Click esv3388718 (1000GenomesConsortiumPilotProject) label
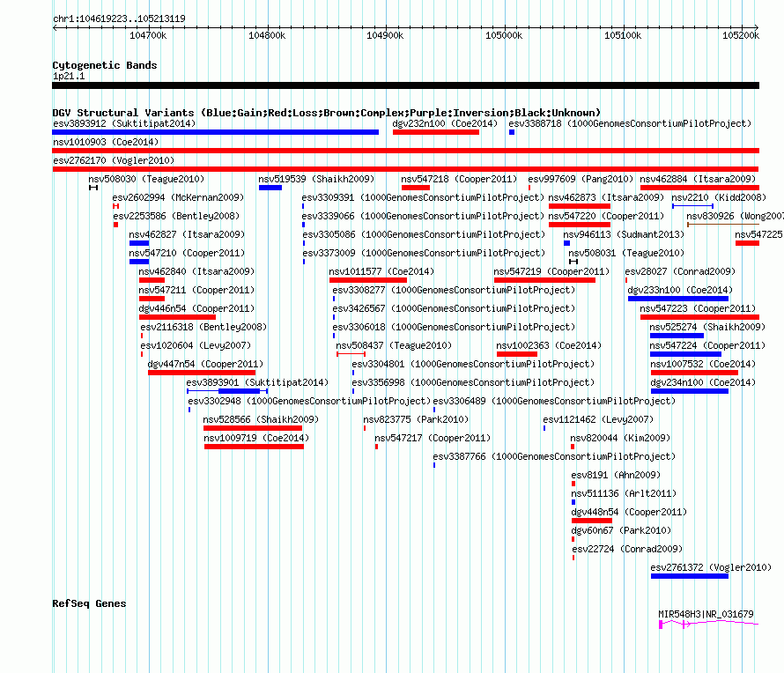 tap(630, 123)
